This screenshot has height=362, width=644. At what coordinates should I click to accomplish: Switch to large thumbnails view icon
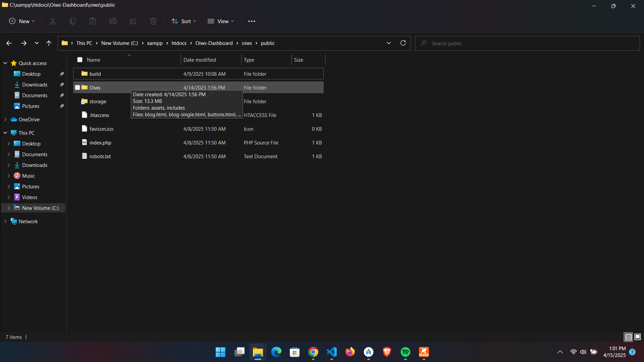click(x=638, y=337)
